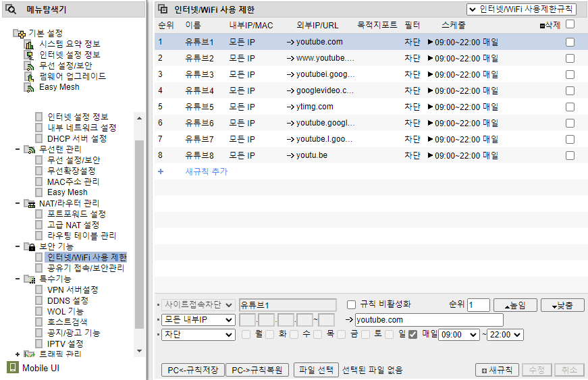Check the delete box for 유튜브4 rule
The height and width of the screenshot is (380, 588).
(570, 90)
